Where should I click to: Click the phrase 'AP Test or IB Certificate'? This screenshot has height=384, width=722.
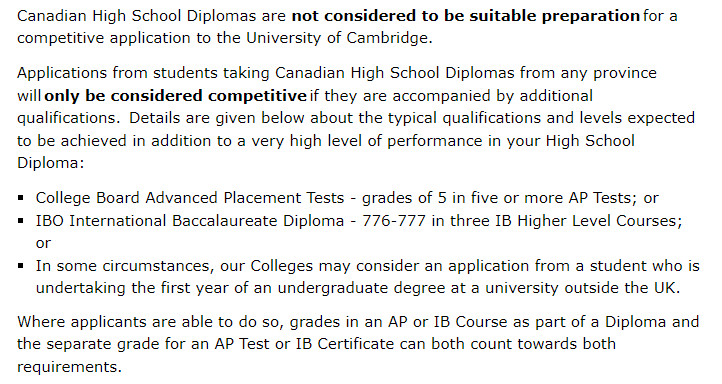(x=304, y=344)
